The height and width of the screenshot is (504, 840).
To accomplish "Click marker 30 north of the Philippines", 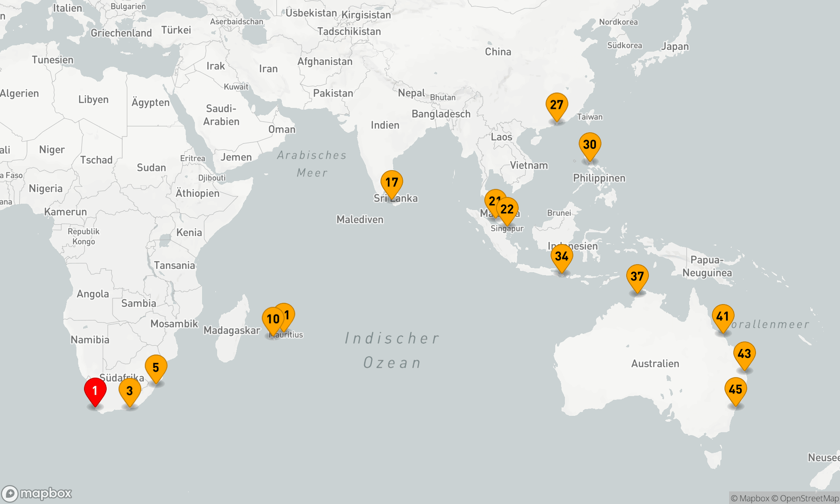I will coord(590,144).
